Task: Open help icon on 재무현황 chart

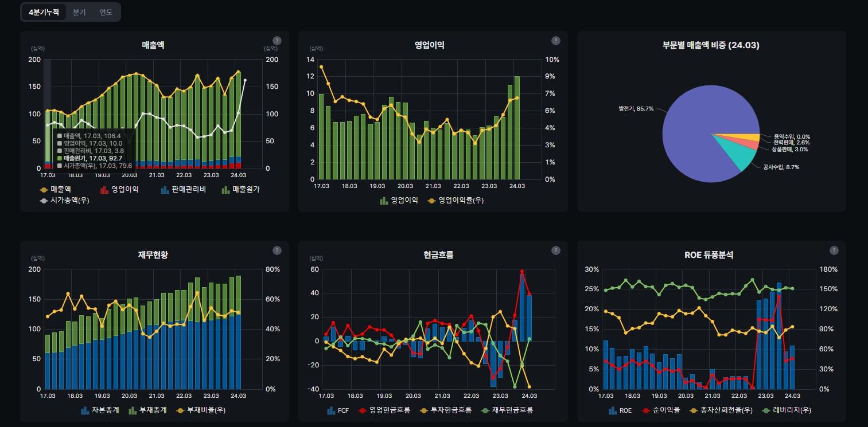Action: [x=277, y=250]
